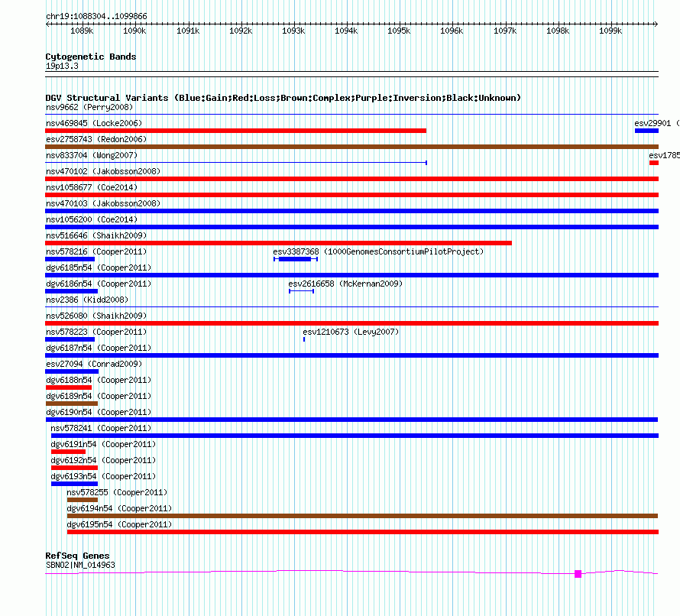Click the nsv9662 (Perry2008) variant label
Screen dimensions: 680x616
[89, 107]
